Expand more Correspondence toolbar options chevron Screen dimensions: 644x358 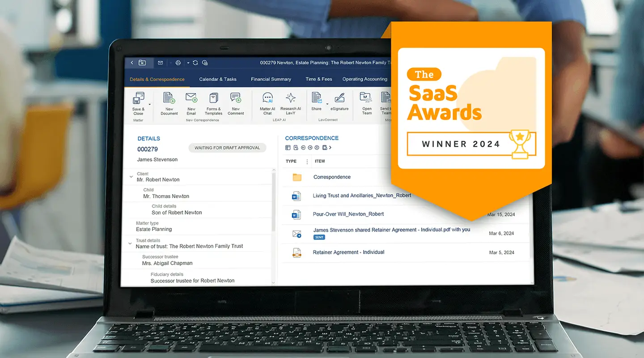[330, 148]
